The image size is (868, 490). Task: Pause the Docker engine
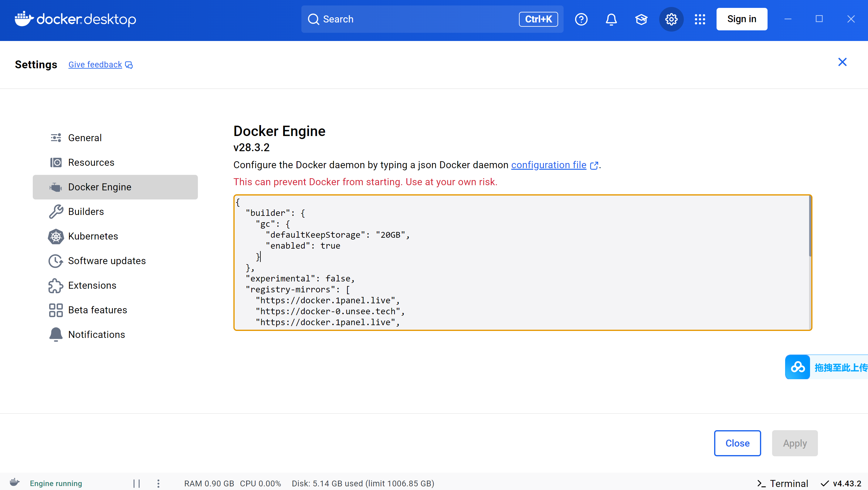(137, 483)
